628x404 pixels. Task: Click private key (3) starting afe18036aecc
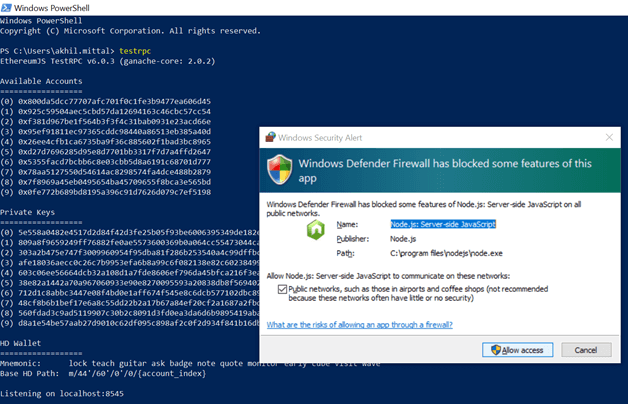[139, 263]
